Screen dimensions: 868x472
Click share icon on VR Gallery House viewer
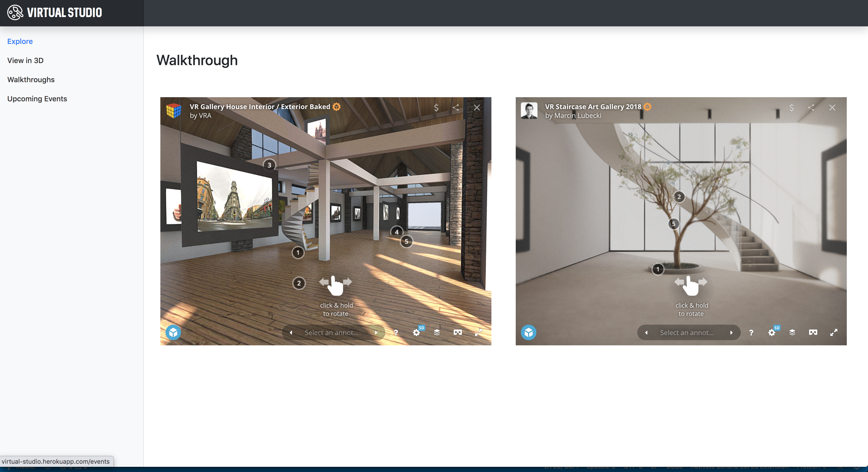click(456, 108)
